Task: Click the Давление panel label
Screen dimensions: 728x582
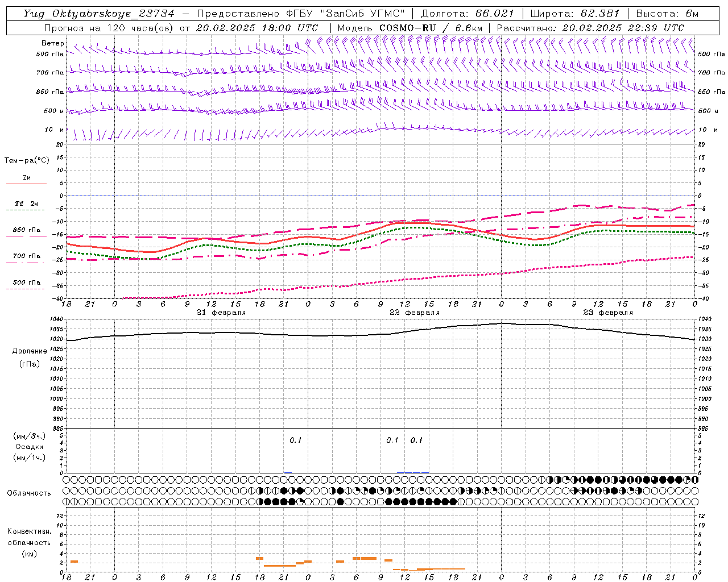Action: tap(30, 351)
